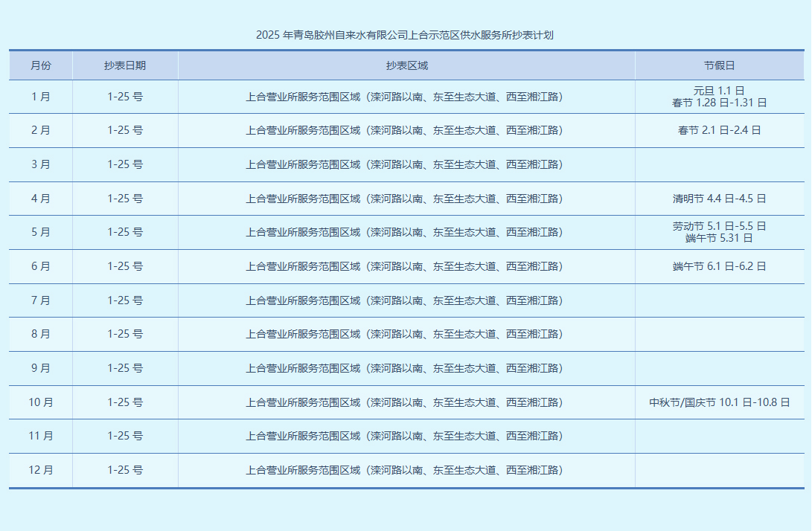Select the 10 月 month cell
Image resolution: width=812 pixels, height=531 pixels.
[x=41, y=402]
